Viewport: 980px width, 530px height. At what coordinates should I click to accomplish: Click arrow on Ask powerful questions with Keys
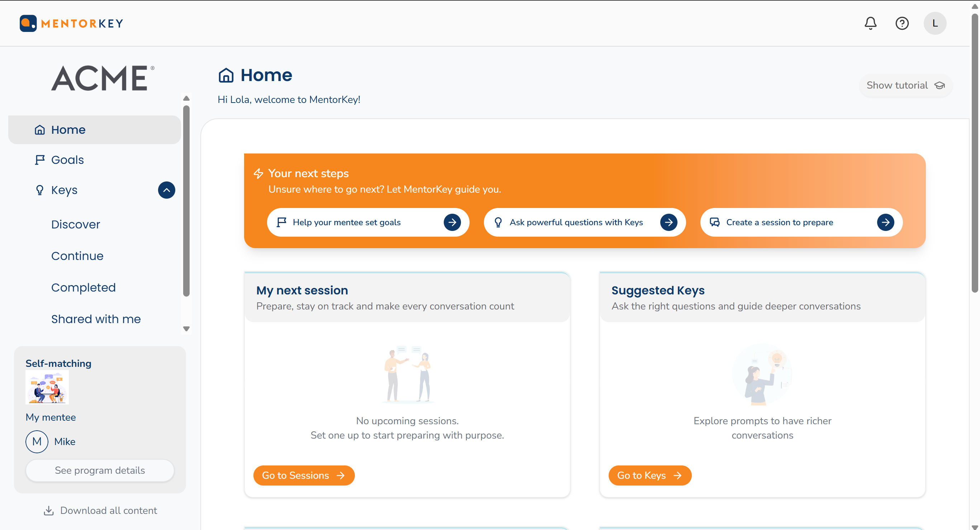click(669, 222)
